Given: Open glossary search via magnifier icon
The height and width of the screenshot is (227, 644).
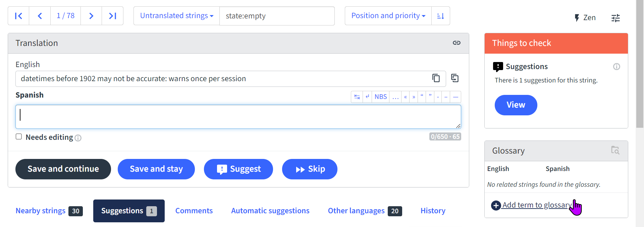Looking at the screenshot, I should pos(615,151).
